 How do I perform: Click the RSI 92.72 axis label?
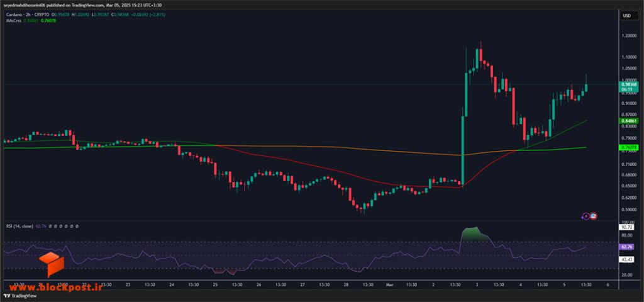627,226
